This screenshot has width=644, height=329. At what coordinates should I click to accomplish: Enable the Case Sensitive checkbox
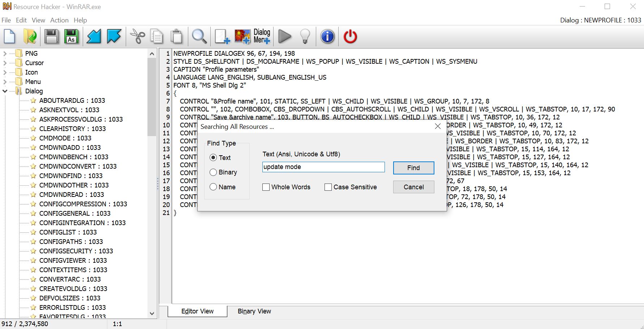pos(328,187)
